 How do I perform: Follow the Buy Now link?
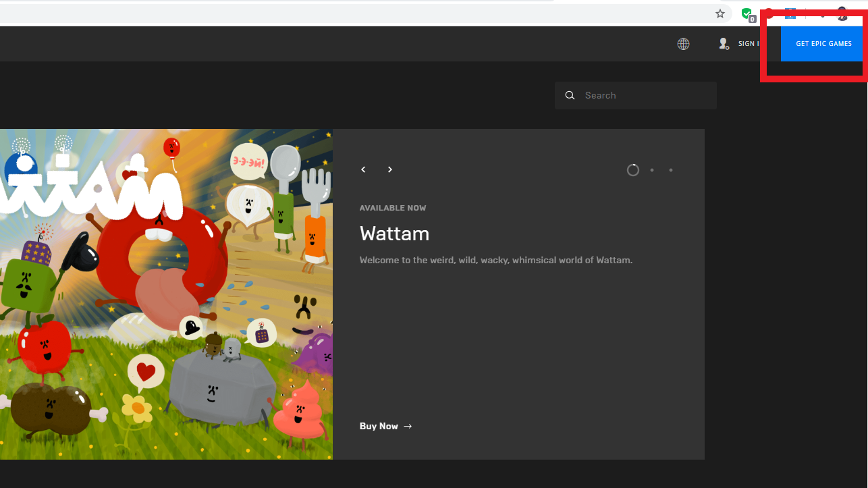pyautogui.click(x=386, y=426)
